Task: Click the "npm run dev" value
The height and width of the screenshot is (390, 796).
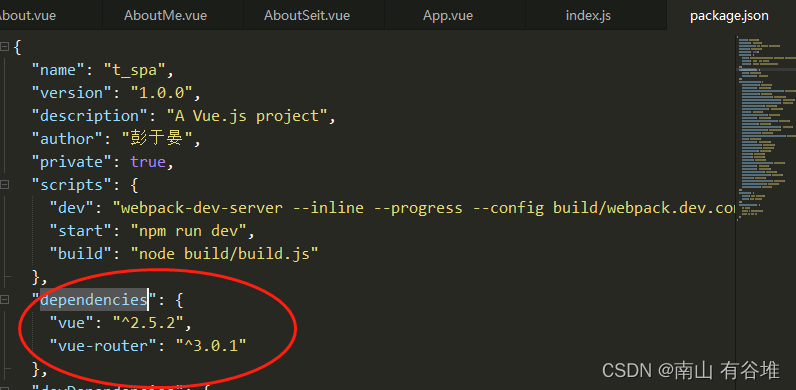Action: (189, 231)
